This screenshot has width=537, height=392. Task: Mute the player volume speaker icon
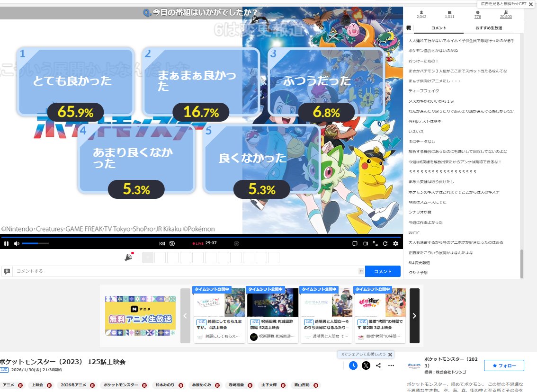point(17,243)
